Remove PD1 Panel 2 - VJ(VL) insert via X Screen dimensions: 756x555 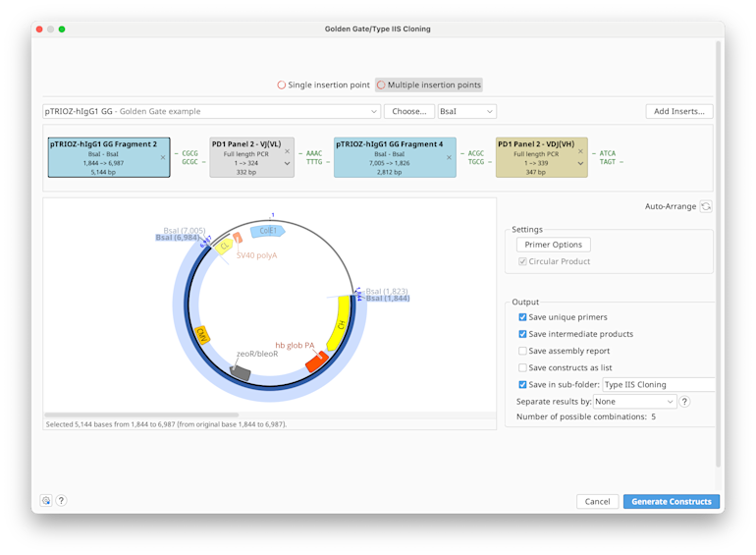(x=288, y=151)
